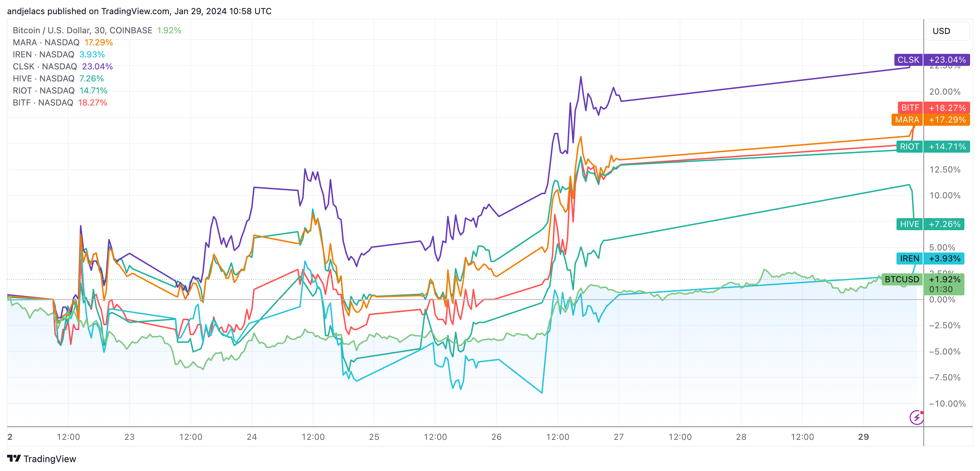This screenshot has height=471, width=980.
Task: Click the green 1.92% value in the legend
Action: point(169,30)
